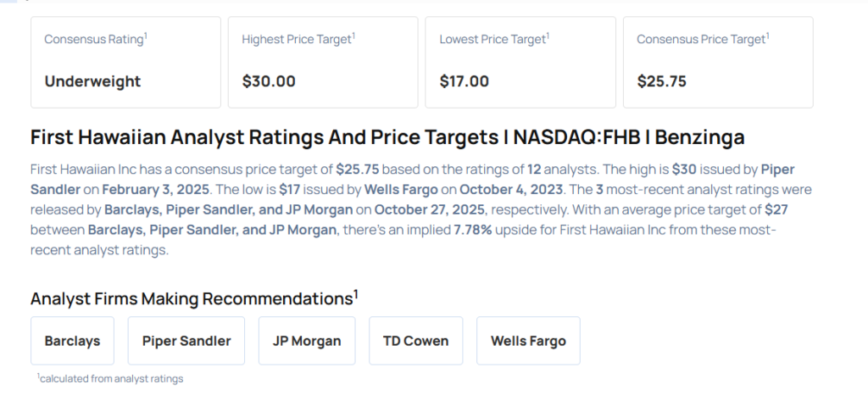The width and height of the screenshot is (868, 412).
Task: Click the $17.00 lowest target value
Action: [464, 81]
